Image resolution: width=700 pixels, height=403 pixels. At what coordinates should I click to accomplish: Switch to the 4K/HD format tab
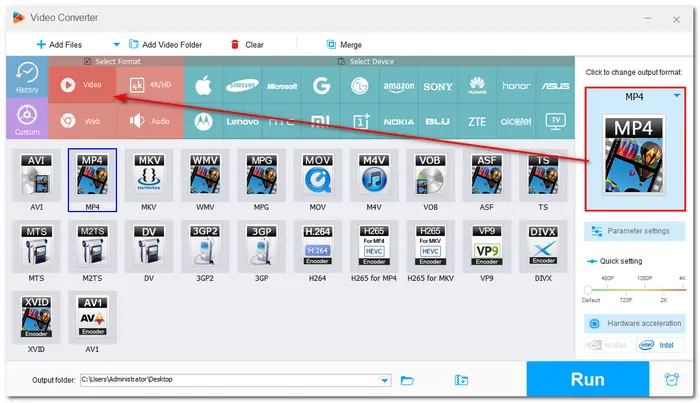tap(150, 84)
